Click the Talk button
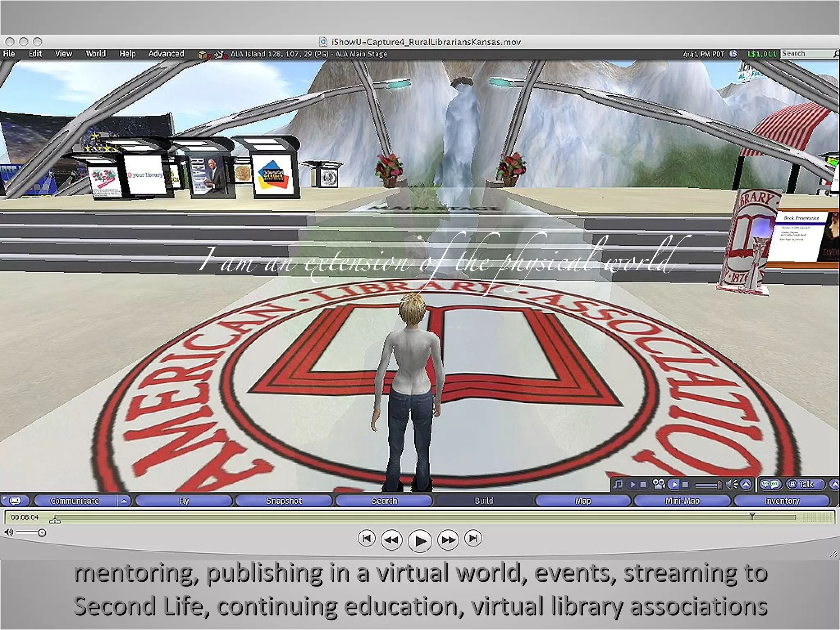Screen dimensions: 840x630 click(x=805, y=484)
